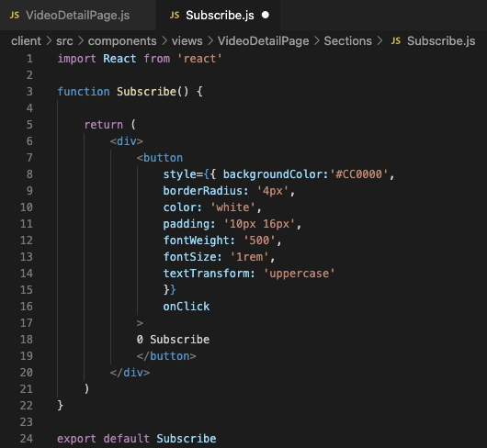Click the chevron after client in breadcrumb
Screen dimensions: 487x448
tap(49, 41)
